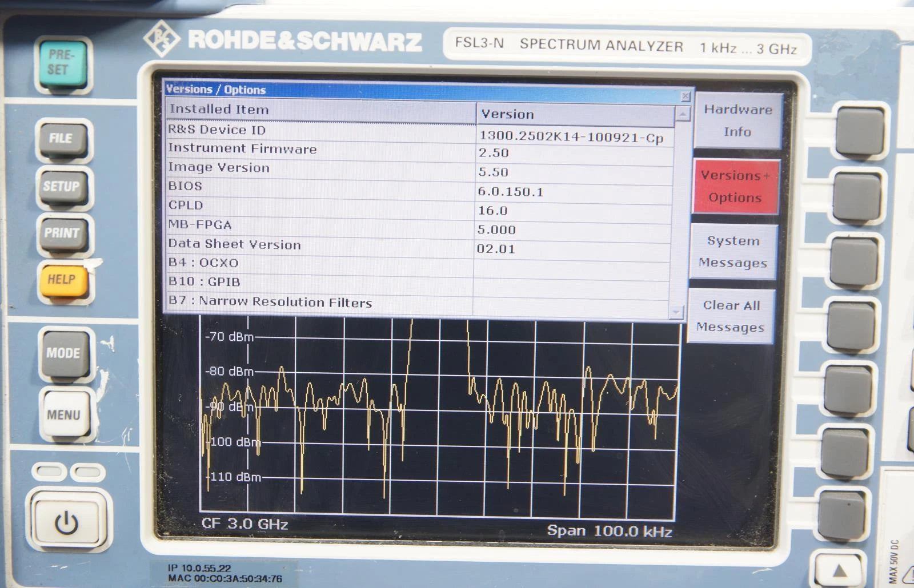The image size is (914, 588).
Task: Click the device ID value 1300.2502K14-100921-Cp
Action: pos(571,137)
